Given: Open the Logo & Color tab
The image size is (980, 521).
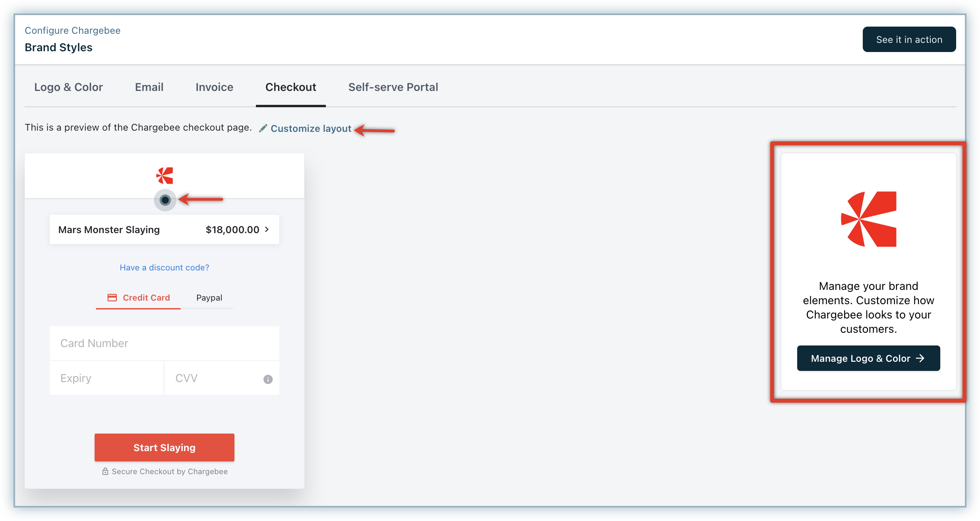Looking at the screenshot, I should click(x=68, y=87).
